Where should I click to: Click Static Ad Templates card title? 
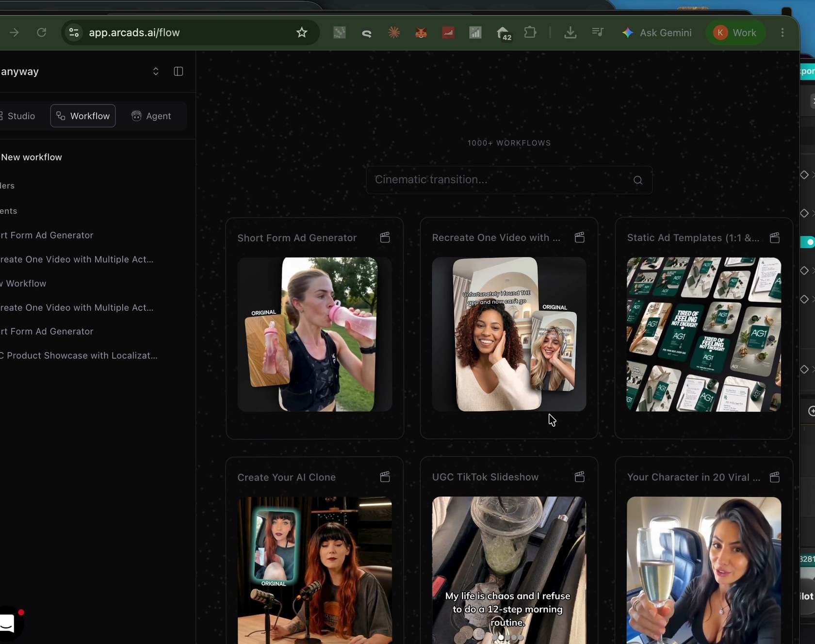pos(693,238)
